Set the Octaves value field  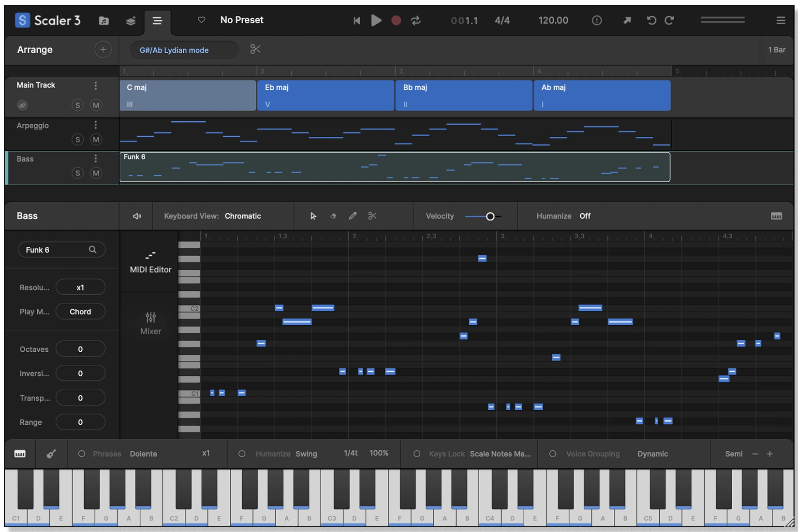[x=80, y=349]
